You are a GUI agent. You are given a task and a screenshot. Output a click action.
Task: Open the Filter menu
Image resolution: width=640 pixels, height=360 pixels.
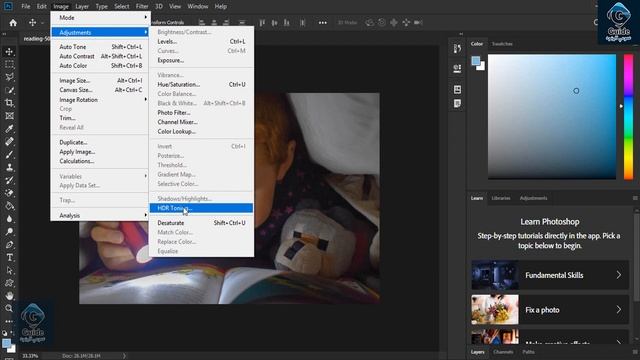[142, 6]
